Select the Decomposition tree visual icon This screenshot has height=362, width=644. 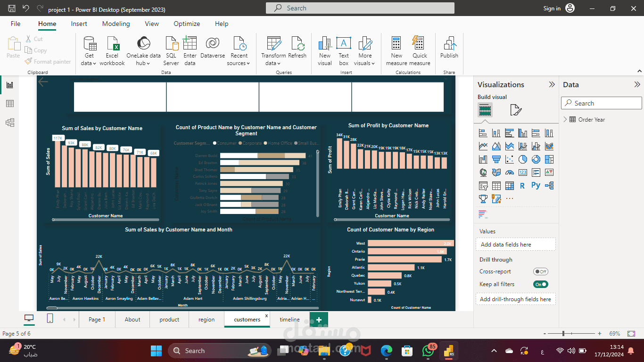(x=549, y=185)
